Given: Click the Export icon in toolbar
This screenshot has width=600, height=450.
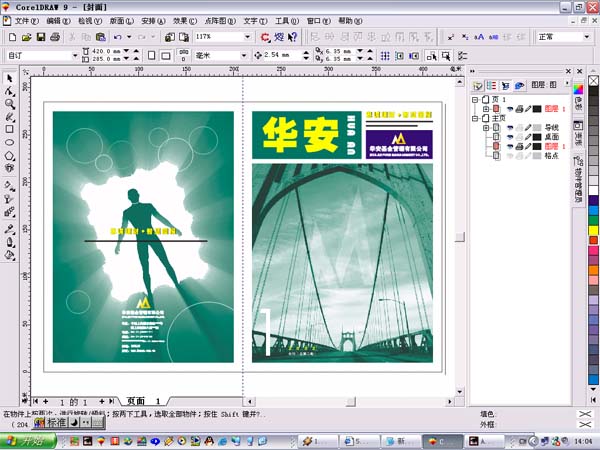Looking at the screenshot, I should coord(184,37).
